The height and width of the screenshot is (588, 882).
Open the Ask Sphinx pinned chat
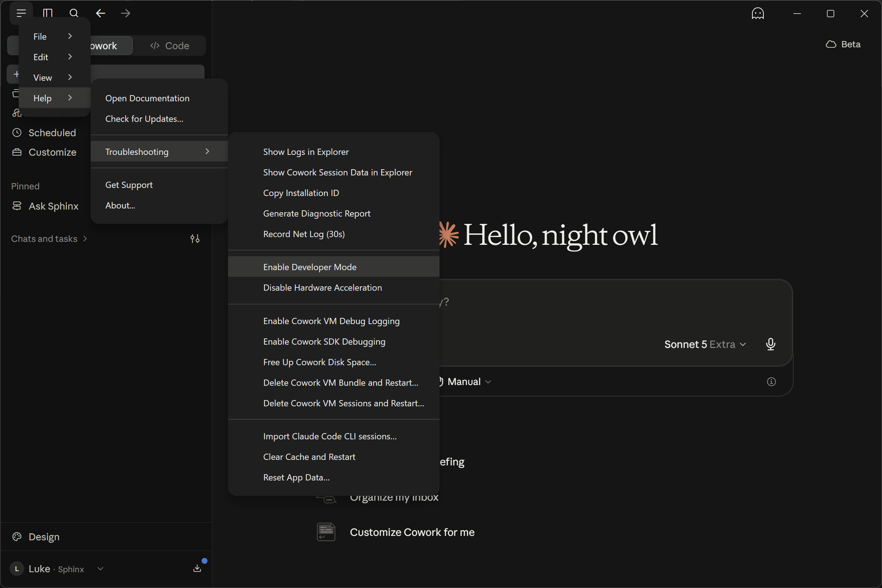pyautogui.click(x=49, y=206)
